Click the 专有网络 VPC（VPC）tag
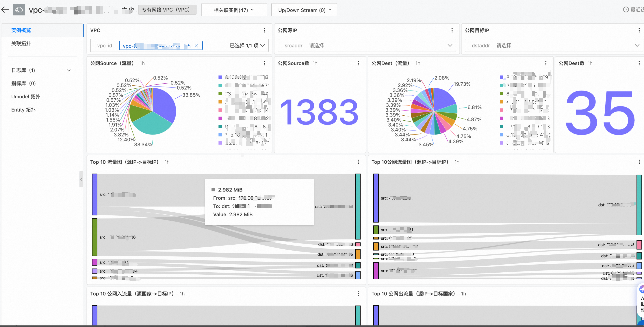The image size is (644, 327). pyautogui.click(x=167, y=10)
